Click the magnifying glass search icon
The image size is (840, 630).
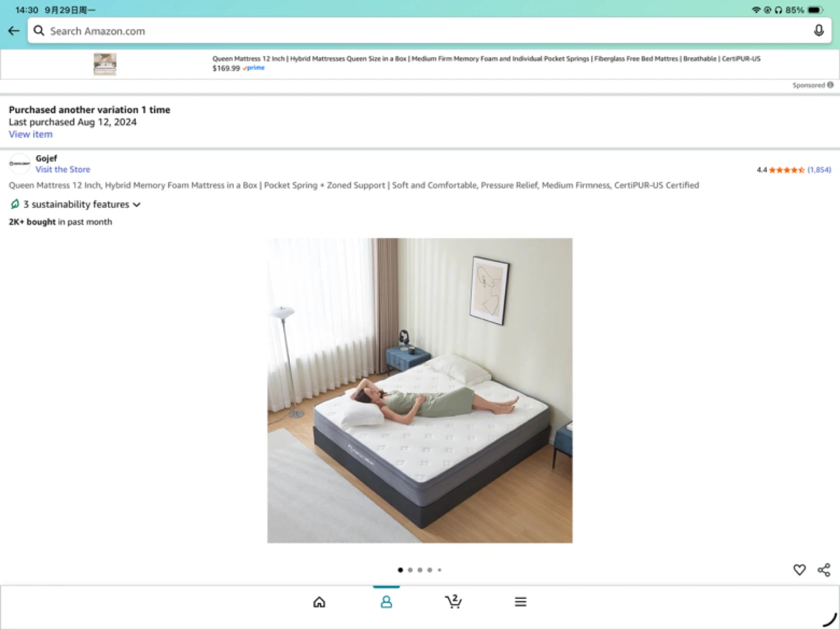(x=39, y=31)
